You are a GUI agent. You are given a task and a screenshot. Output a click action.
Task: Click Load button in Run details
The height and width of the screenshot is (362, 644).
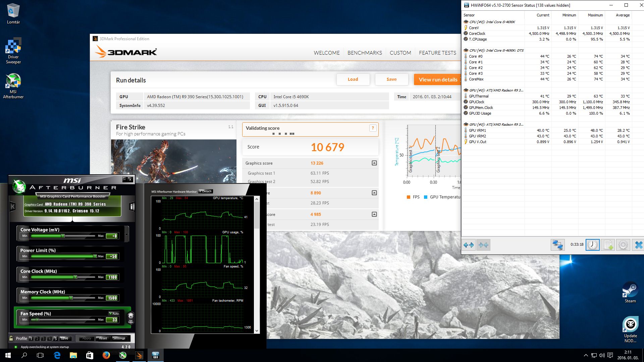click(353, 79)
